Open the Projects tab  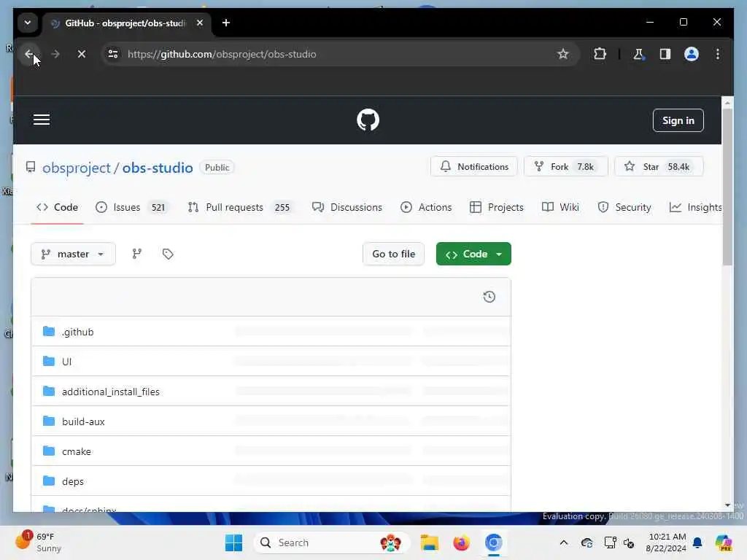click(496, 207)
